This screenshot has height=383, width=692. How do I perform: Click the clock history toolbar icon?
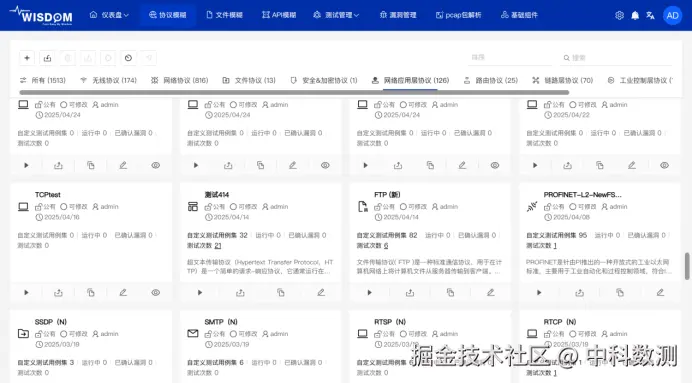pos(128,58)
